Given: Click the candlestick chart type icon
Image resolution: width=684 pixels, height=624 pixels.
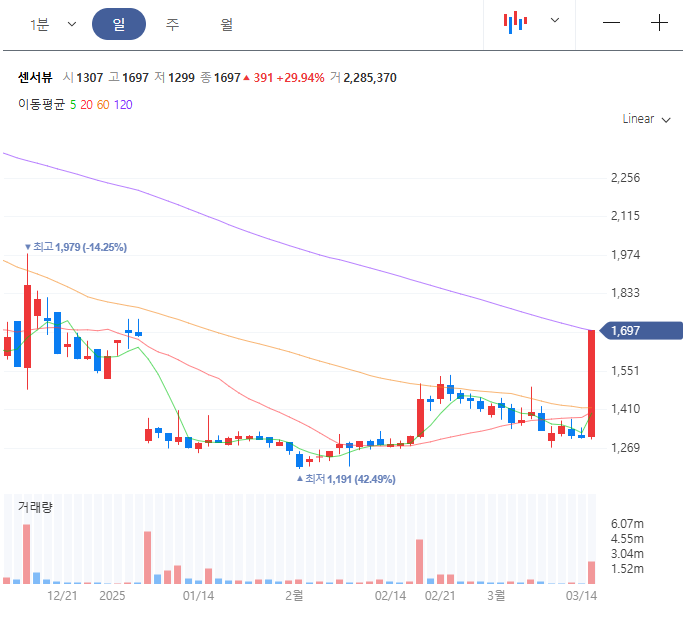Looking at the screenshot, I should 515,22.
